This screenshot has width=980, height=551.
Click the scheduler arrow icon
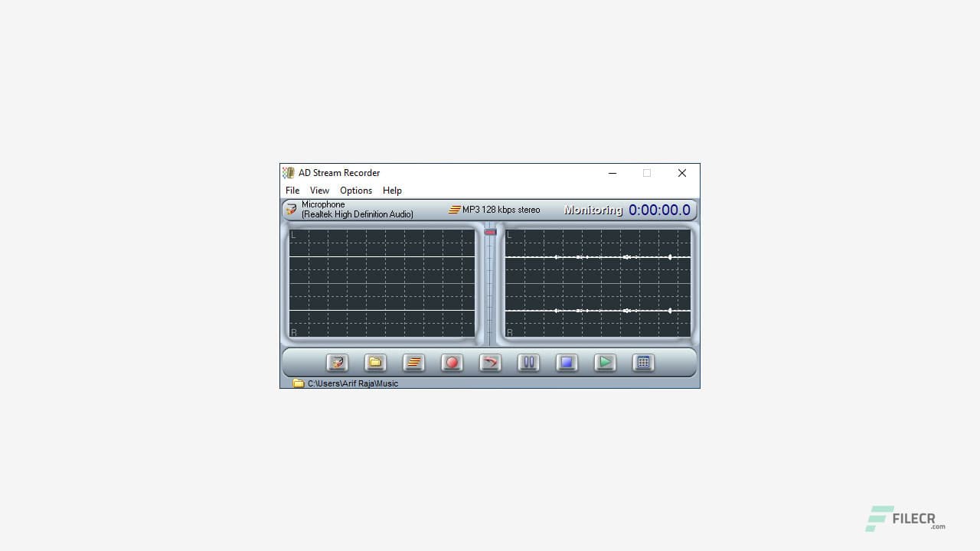coord(490,363)
